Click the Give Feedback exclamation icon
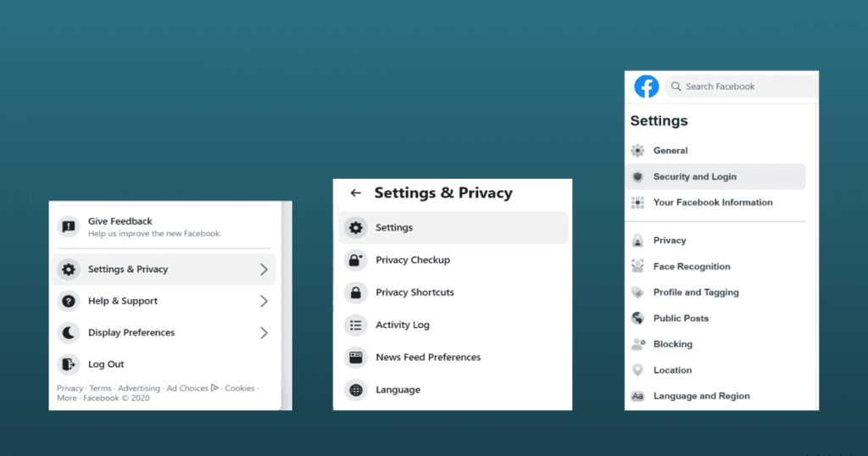Screen dimensions: 868x456 point(69,226)
